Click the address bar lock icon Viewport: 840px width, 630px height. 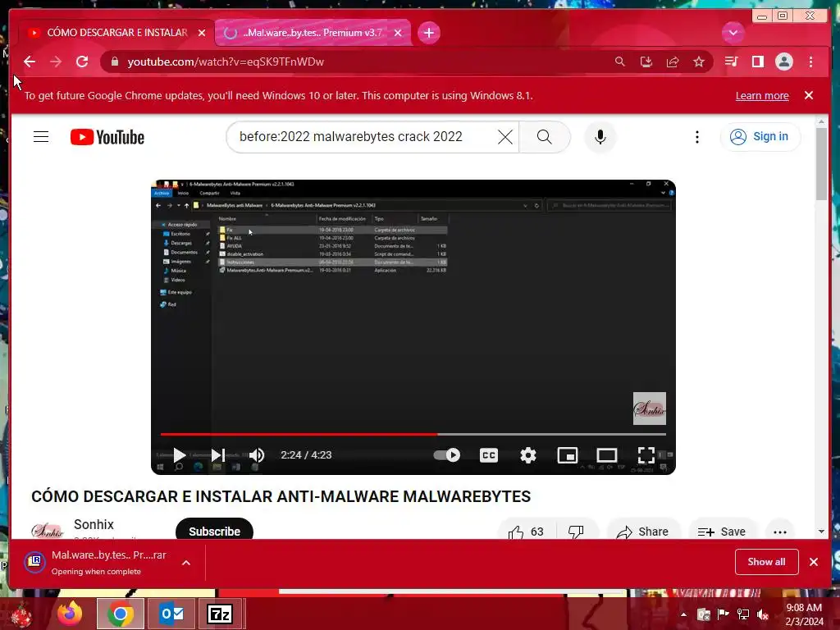(x=115, y=62)
